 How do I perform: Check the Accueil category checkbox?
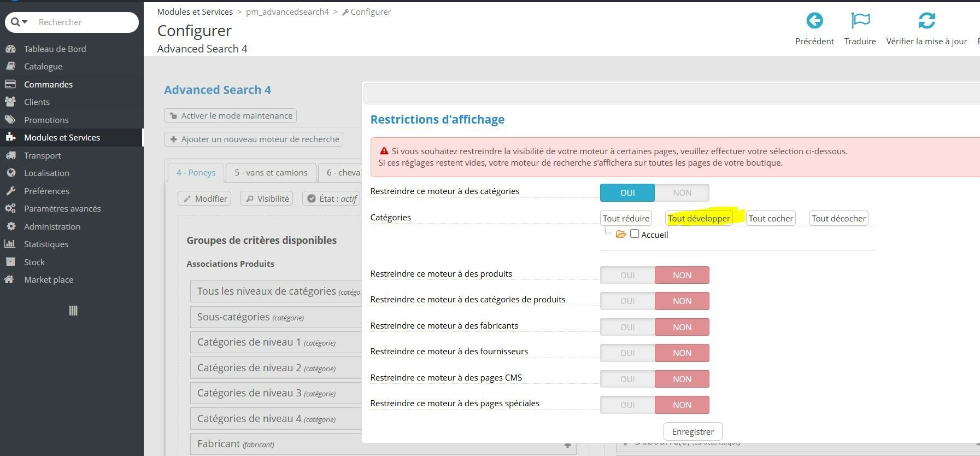click(x=635, y=234)
